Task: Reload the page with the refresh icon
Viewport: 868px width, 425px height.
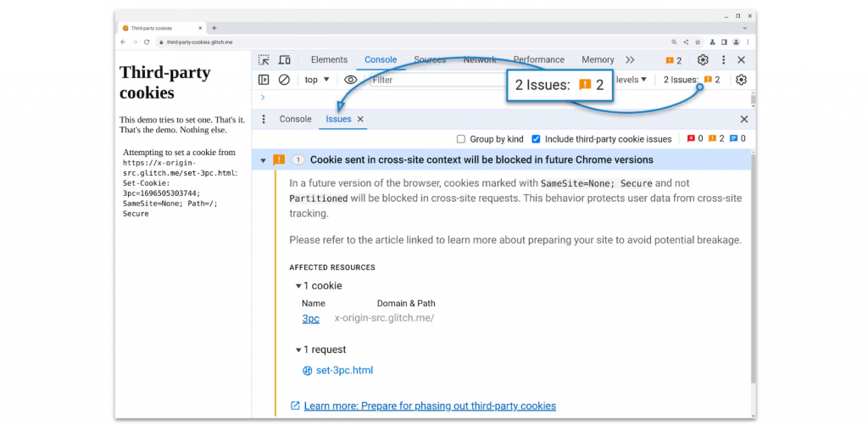Action: pyautogui.click(x=147, y=42)
